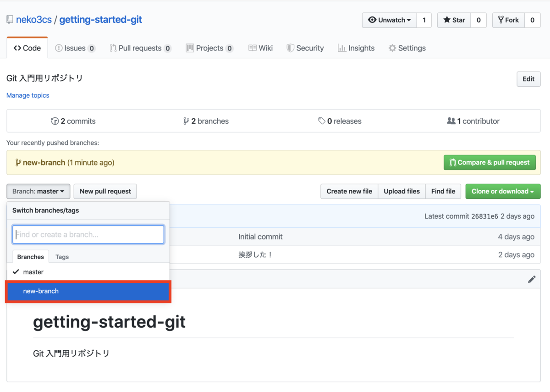Click the merge icon on Pull requests tab

point(113,48)
